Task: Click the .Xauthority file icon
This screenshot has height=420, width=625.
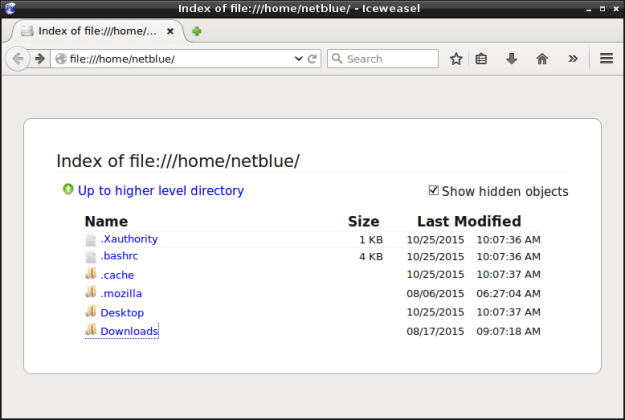Action: click(x=91, y=239)
